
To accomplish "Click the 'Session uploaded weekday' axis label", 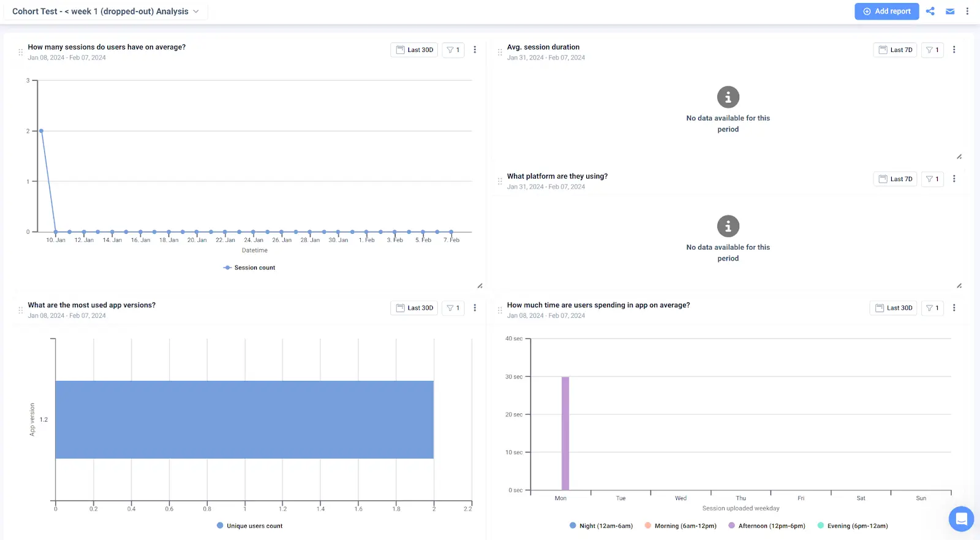I will [x=741, y=509].
